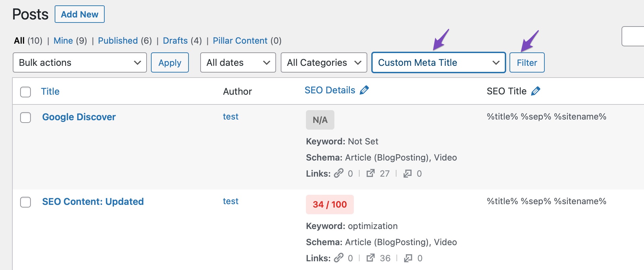Open the SEO Content: Updated post
The width and height of the screenshot is (644, 270).
click(93, 201)
